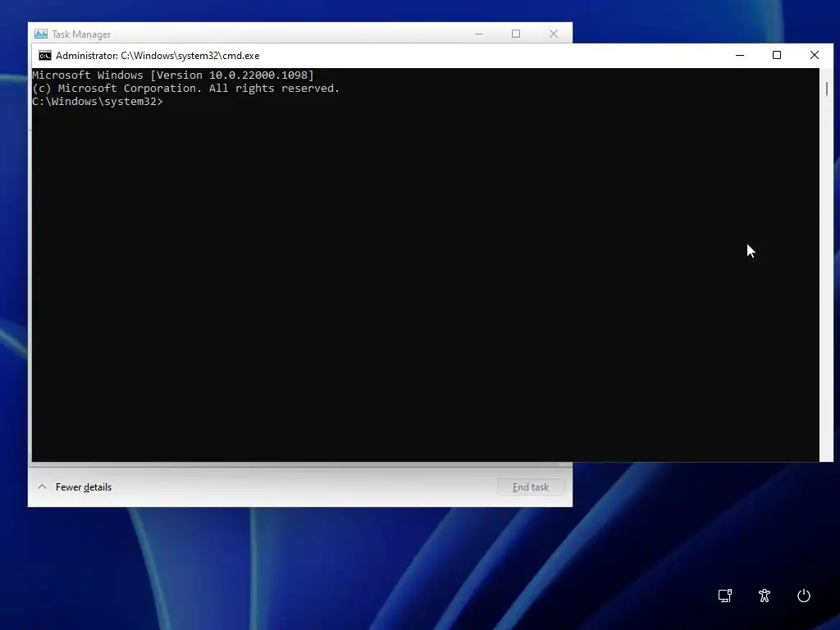This screenshot has width=840, height=630.
Task: Close the Administrator cmd.exe window
Action: (x=815, y=55)
